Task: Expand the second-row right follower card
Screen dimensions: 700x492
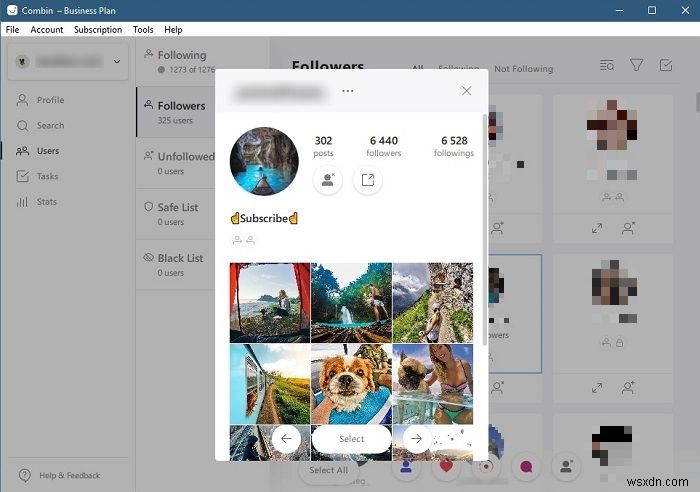Action: 597,388
